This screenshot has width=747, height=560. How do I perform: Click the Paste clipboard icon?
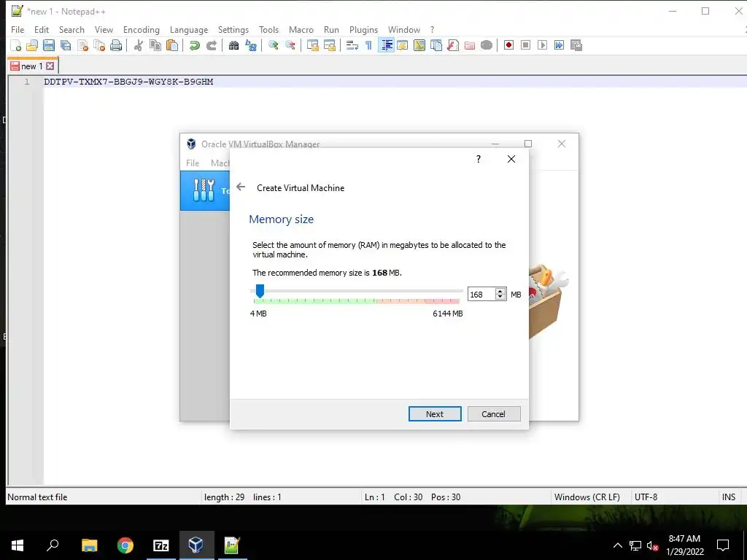(x=172, y=45)
